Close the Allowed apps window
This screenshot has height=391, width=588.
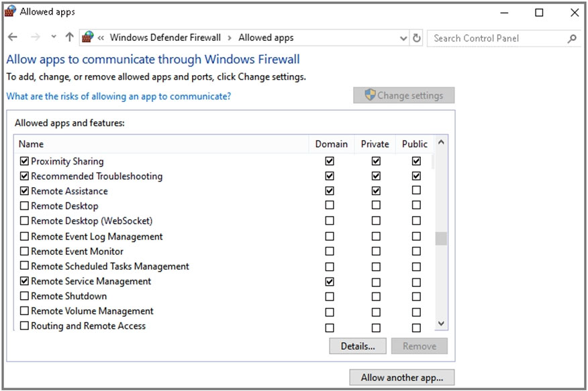(x=575, y=13)
